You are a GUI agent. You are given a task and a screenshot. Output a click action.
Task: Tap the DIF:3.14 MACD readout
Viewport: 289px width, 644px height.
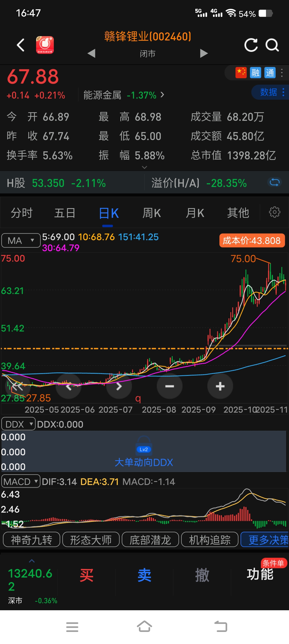point(59,482)
